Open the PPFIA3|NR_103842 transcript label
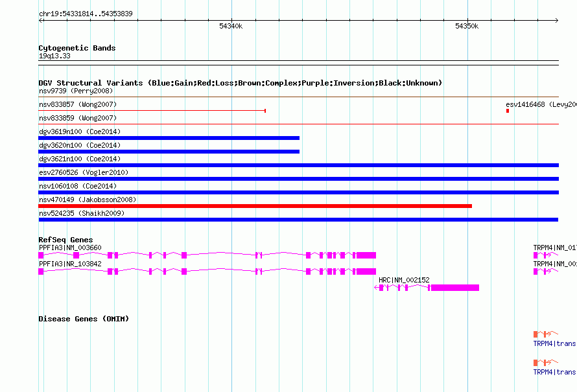Screen dimensions: 577x392 pos(70,264)
